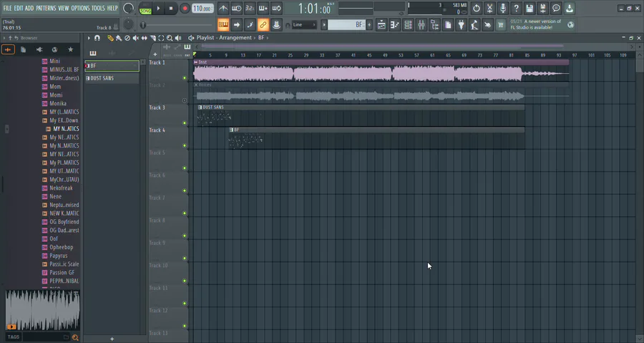Click the tempo 110.000 field

coord(203,8)
